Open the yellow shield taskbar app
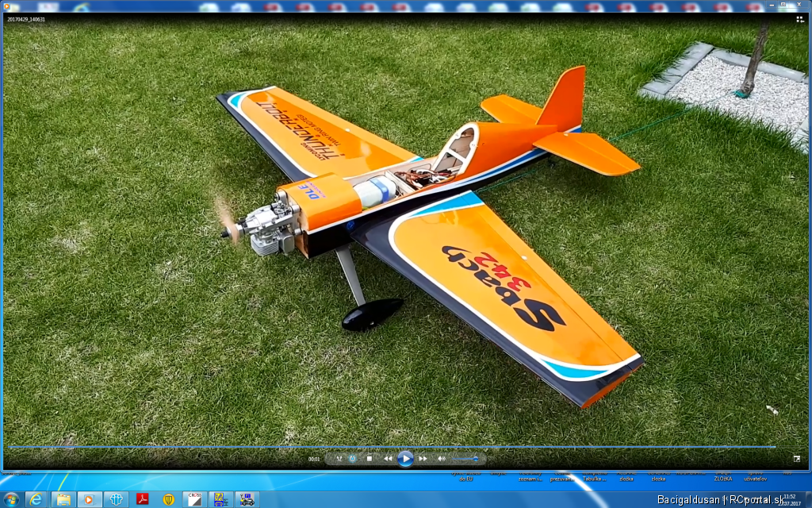 [168, 499]
